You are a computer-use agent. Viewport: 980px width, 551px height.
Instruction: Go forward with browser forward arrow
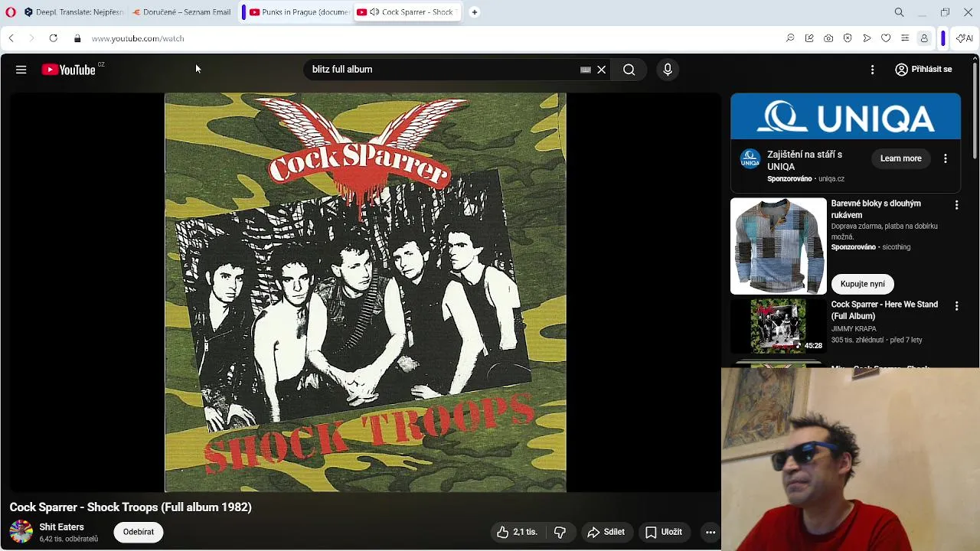pyautogui.click(x=31, y=38)
